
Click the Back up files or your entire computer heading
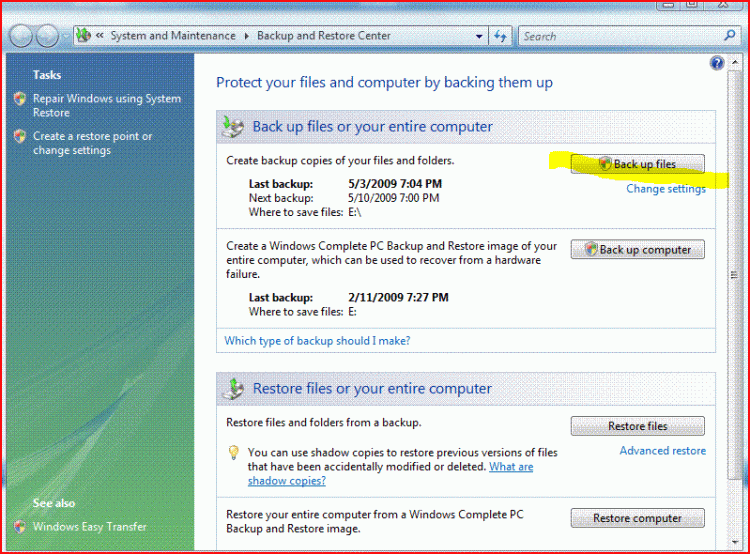point(373,127)
